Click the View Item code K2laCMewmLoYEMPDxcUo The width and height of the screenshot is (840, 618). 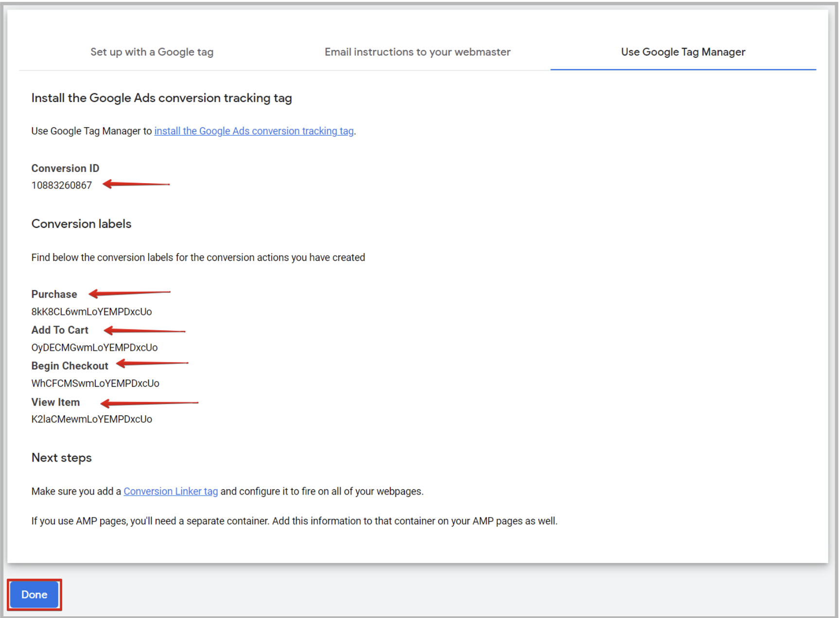(92, 419)
